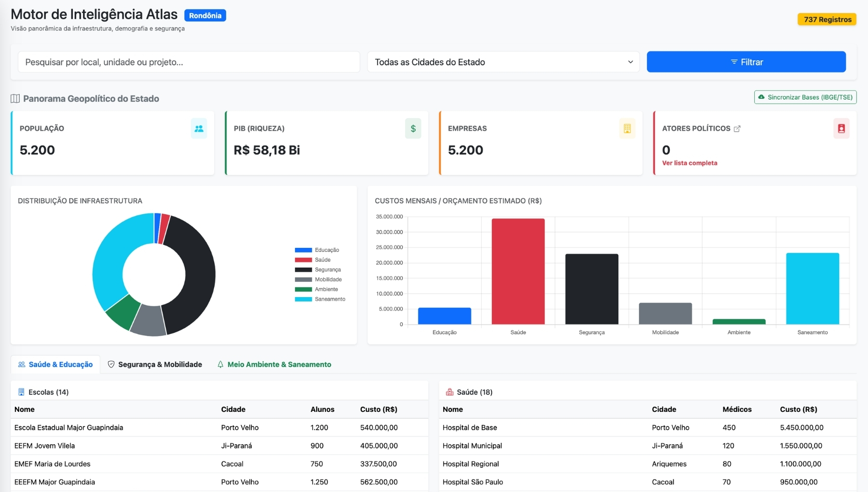This screenshot has width=868, height=492.
Task: Click the red Saúde bar in cost chart
Action: tap(518, 272)
